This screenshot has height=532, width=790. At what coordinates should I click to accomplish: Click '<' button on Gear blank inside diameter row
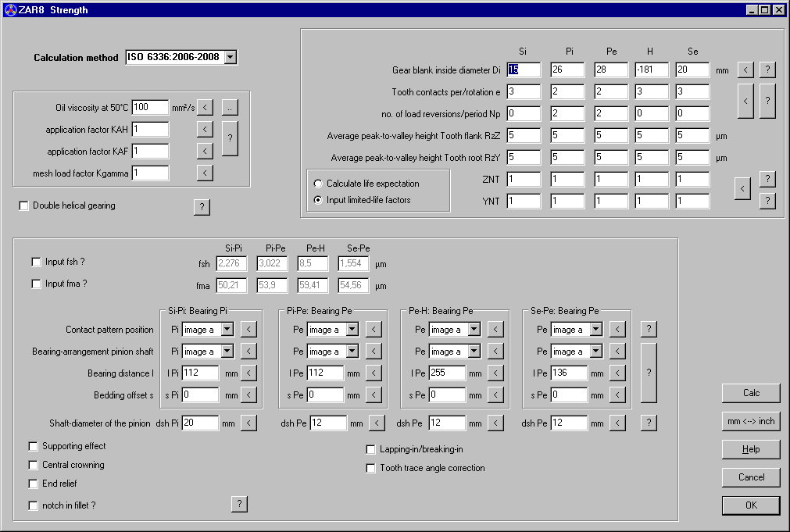tap(745, 70)
